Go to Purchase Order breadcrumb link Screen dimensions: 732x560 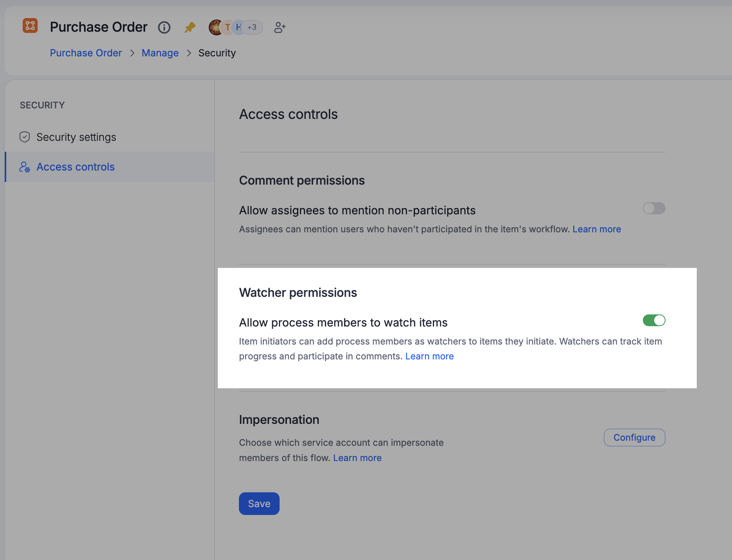pos(86,53)
